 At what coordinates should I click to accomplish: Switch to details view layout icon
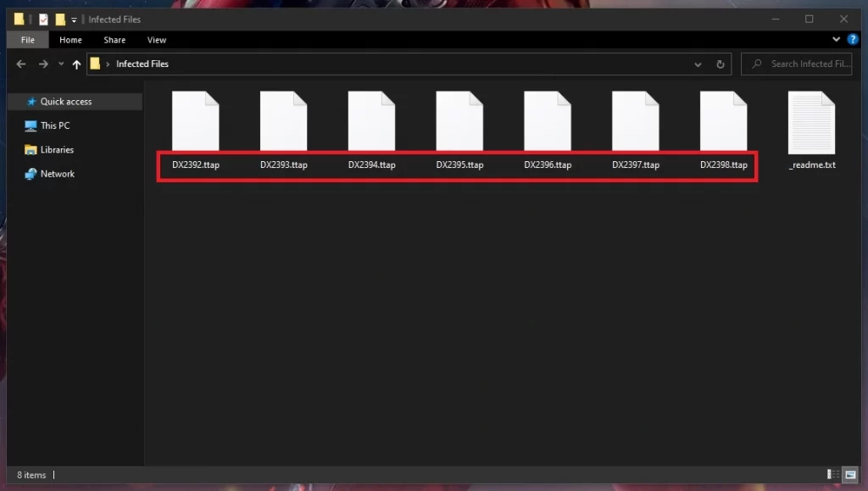click(x=833, y=474)
